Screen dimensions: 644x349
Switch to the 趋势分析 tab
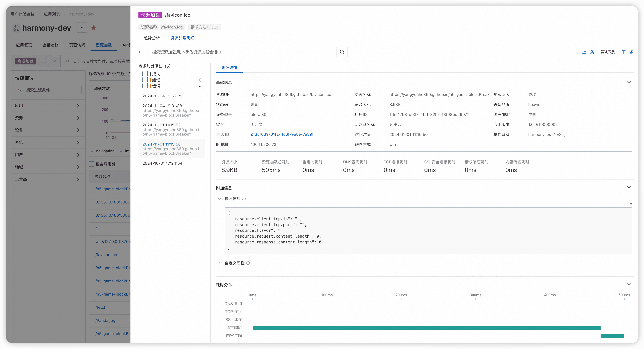(151, 38)
